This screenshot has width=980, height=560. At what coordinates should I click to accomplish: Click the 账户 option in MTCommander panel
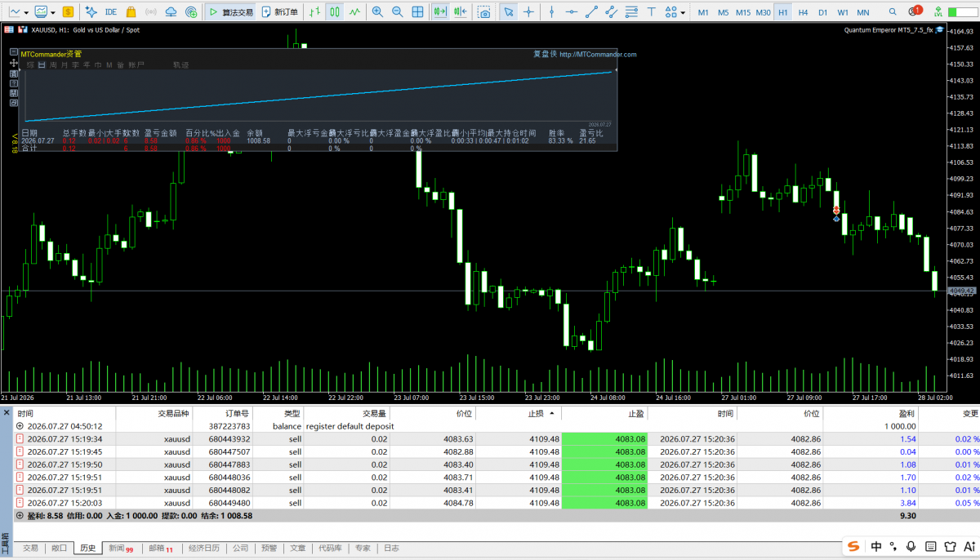click(136, 64)
